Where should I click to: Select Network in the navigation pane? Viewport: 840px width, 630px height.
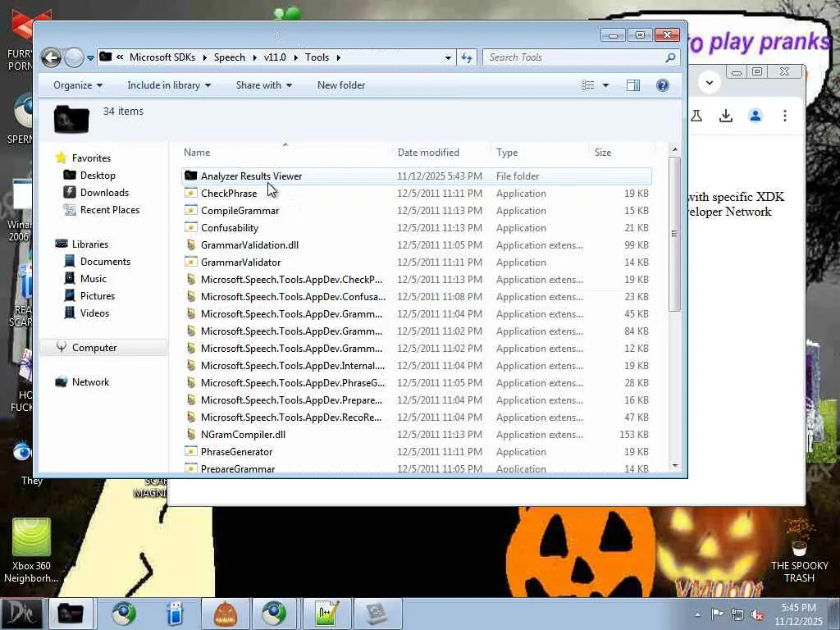(90, 382)
